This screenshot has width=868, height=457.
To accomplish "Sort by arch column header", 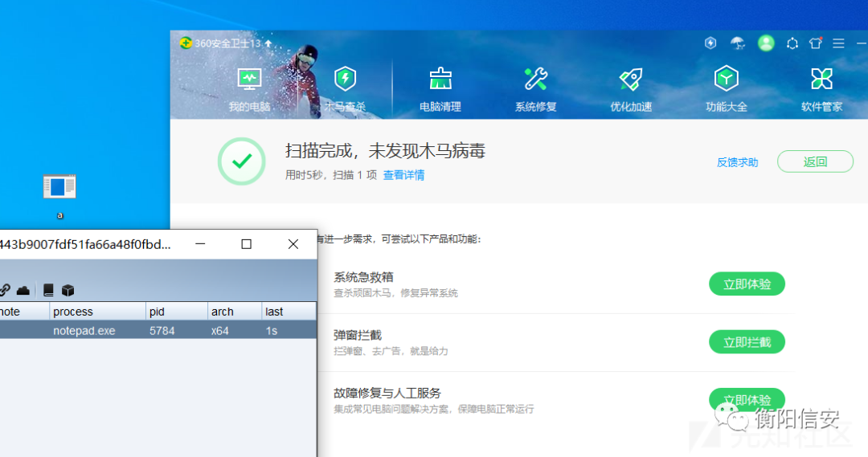I will 235,312.
